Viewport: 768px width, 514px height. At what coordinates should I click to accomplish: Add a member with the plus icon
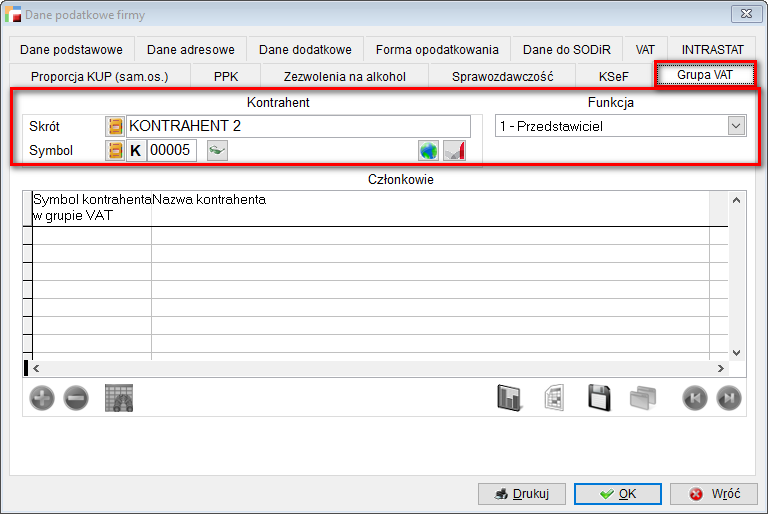(42, 398)
